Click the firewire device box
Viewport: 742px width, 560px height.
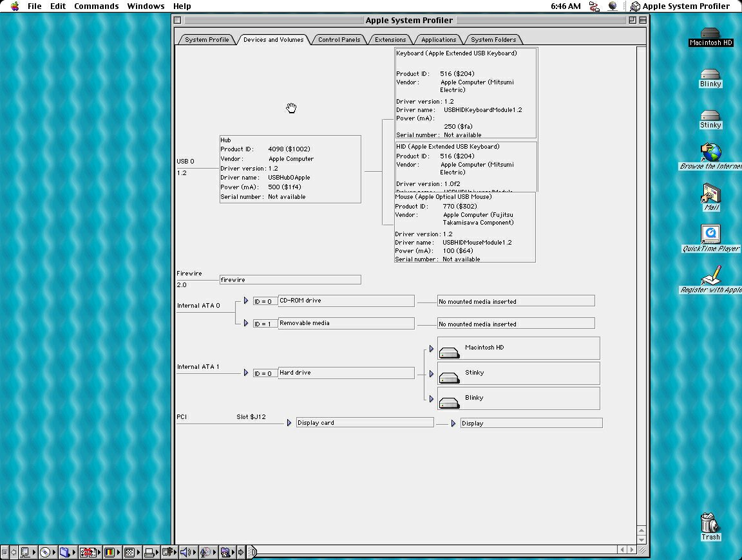290,279
